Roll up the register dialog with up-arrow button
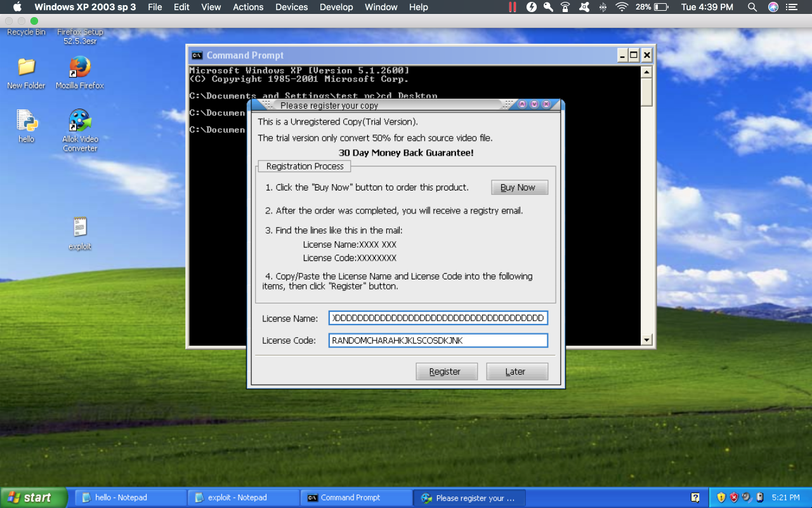Image resolution: width=812 pixels, height=508 pixels. [523, 105]
